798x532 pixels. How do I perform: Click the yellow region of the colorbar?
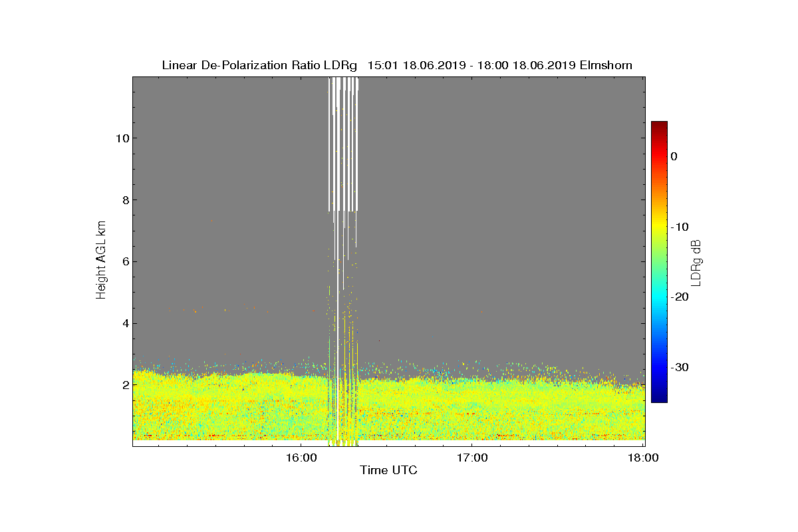point(659,226)
